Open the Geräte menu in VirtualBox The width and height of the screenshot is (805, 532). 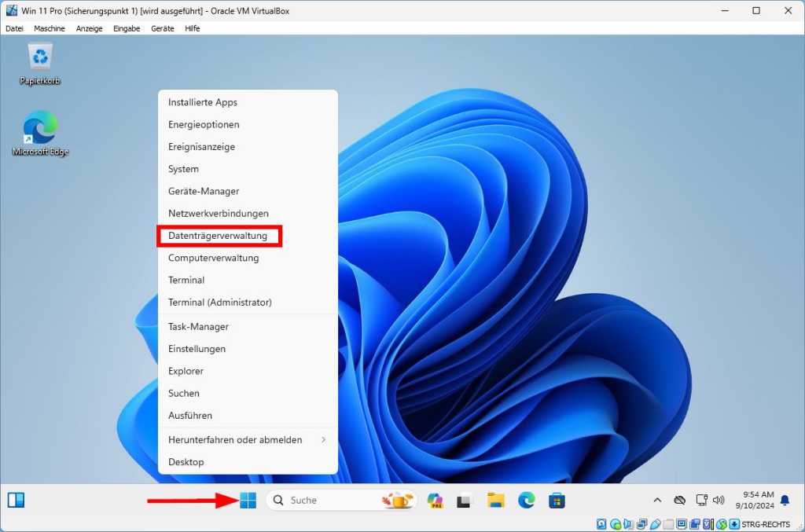pyautogui.click(x=162, y=28)
